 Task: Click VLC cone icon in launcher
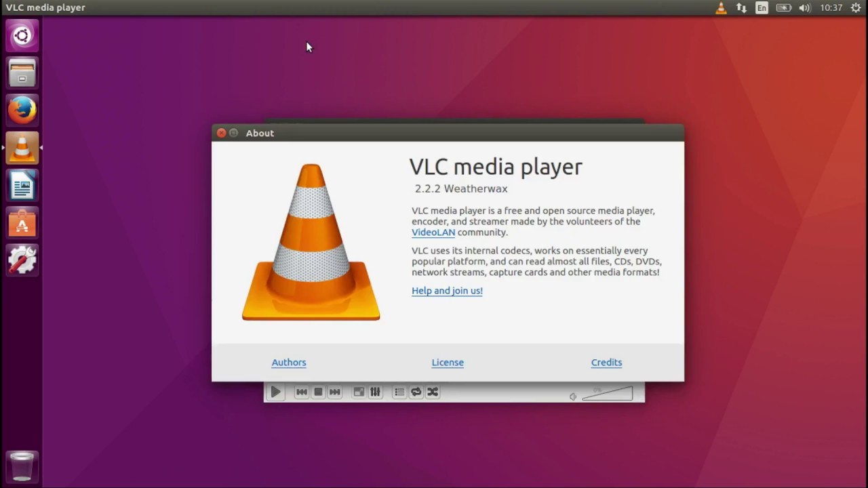(22, 148)
